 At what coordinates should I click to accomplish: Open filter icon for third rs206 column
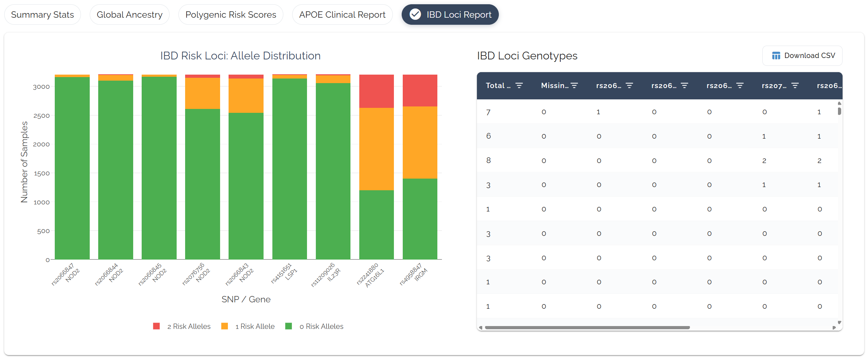coord(740,86)
